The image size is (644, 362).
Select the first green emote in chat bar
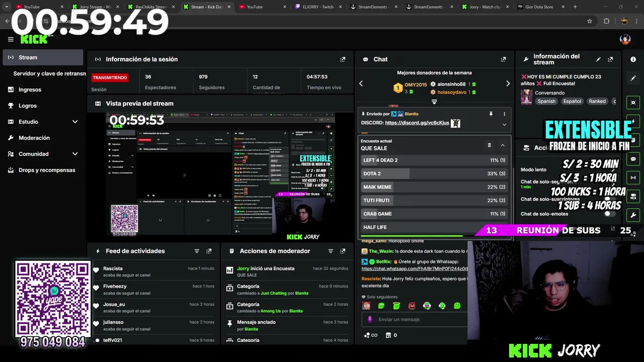tap(381, 306)
